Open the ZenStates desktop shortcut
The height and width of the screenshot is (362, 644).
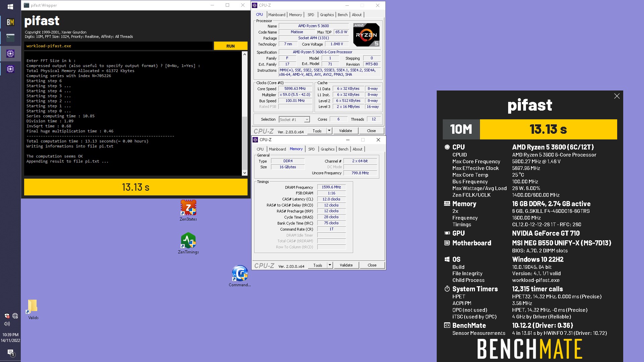[x=188, y=210]
